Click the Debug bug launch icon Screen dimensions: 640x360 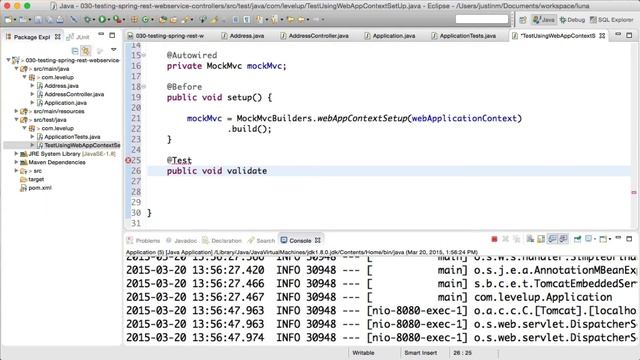tap(87, 20)
